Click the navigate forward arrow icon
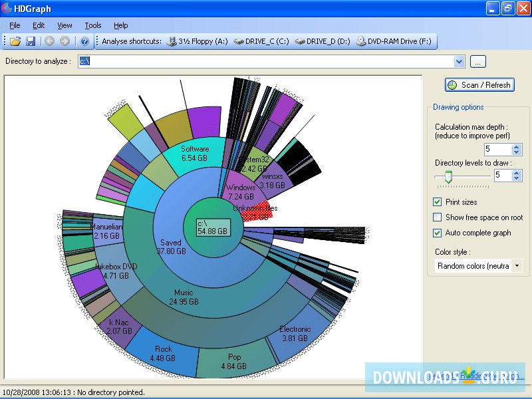 point(65,41)
